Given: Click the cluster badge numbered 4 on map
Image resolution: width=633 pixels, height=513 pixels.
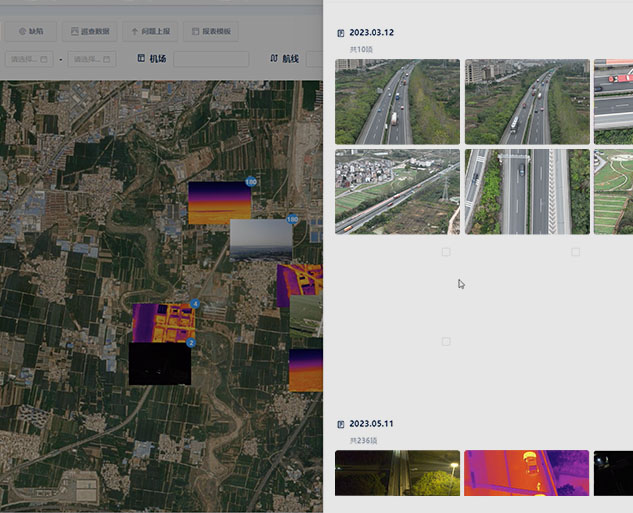Looking at the screenshot, I should [195, 304].
